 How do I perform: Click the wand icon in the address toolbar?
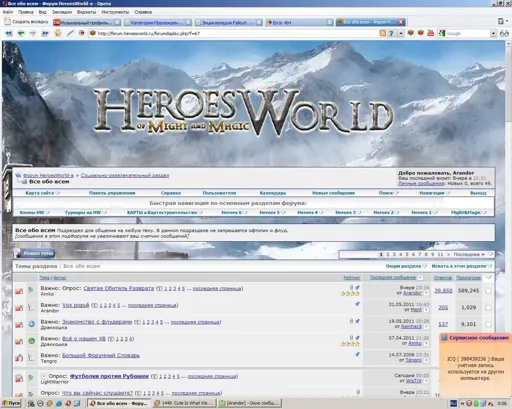coord(70,33)
